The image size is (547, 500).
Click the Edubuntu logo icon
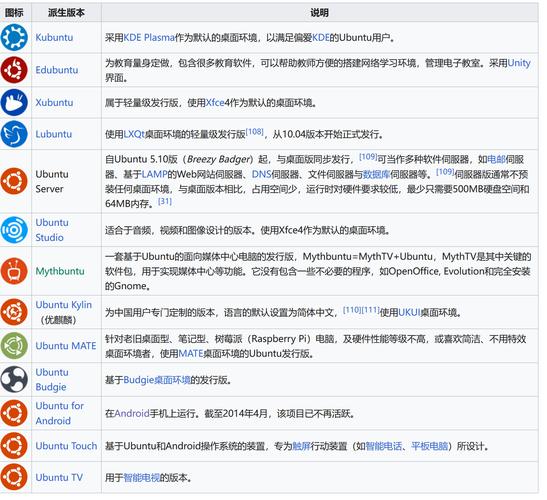[x=14, y=69]
